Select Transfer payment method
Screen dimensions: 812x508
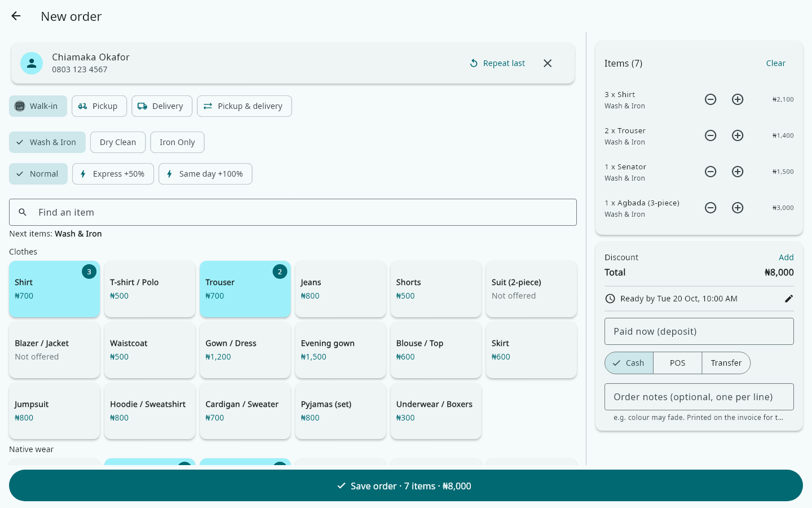click(x=726, y=363)
